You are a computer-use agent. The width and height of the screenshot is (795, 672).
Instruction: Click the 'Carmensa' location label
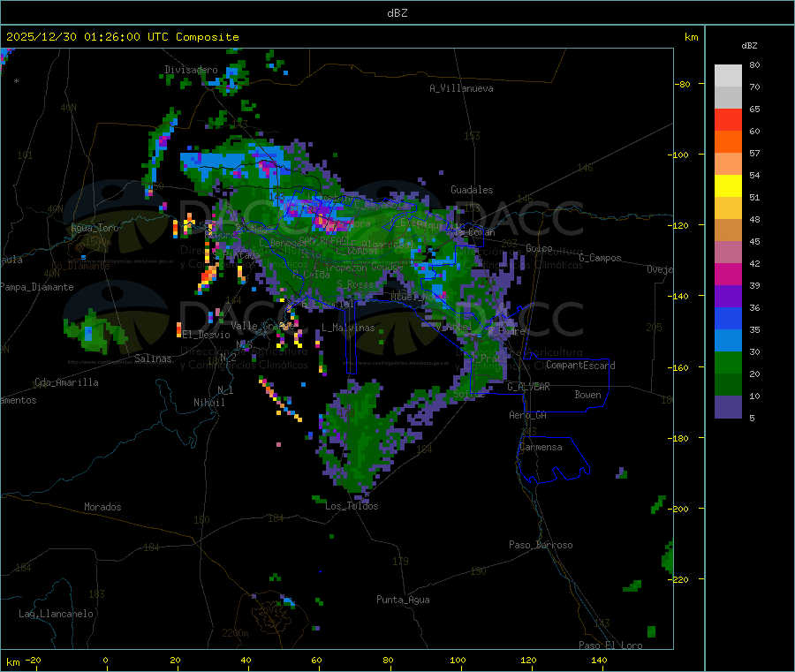point(541,447)
